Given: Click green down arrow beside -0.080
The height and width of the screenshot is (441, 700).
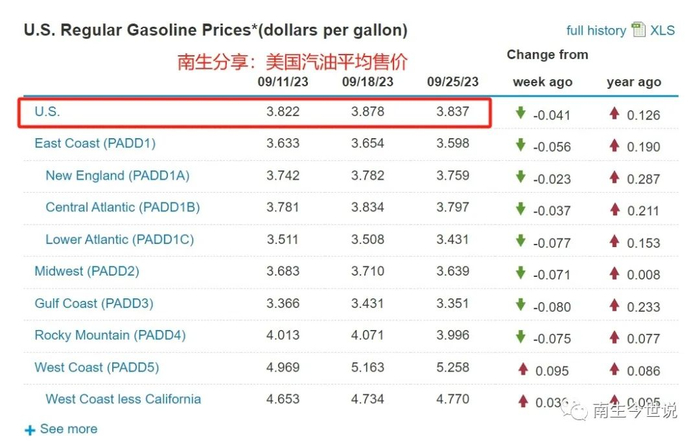Looking at the screenshot, I should (x=521, y=305).
